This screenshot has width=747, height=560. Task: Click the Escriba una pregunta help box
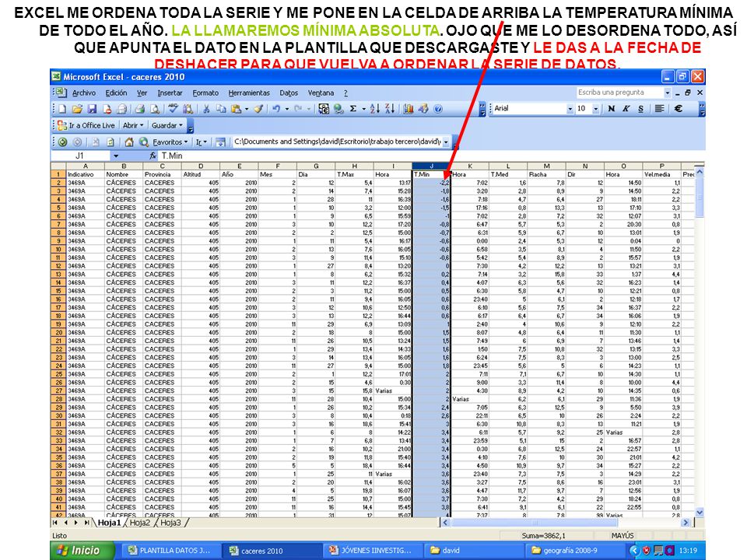(x=620, y=93)
